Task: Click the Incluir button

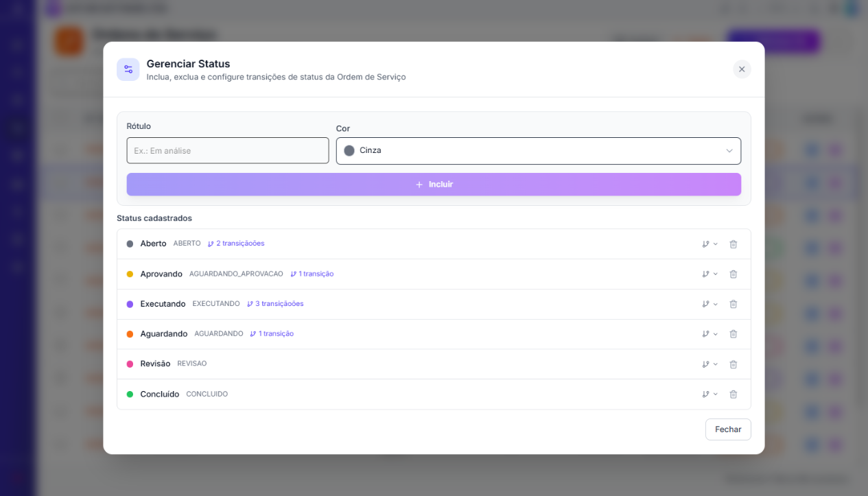Action: point(434,185)
